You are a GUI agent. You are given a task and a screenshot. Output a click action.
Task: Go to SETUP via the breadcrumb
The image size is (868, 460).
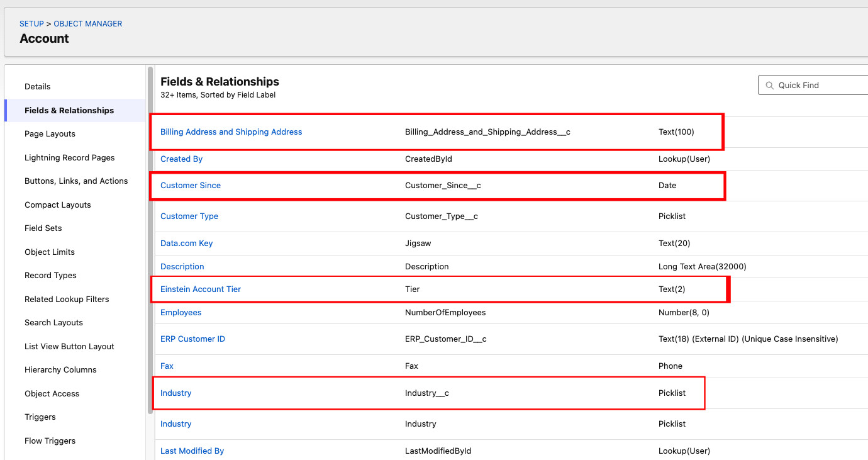(x=31, y=24)
